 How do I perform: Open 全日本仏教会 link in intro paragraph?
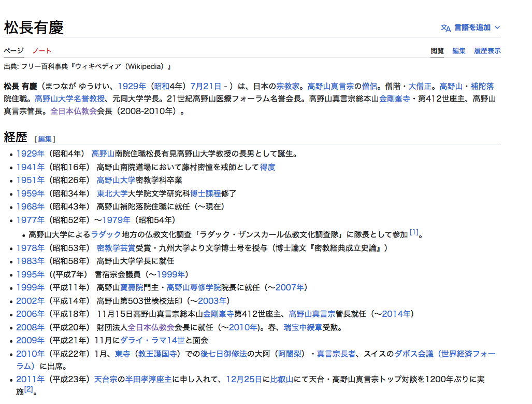click(74, 112)
